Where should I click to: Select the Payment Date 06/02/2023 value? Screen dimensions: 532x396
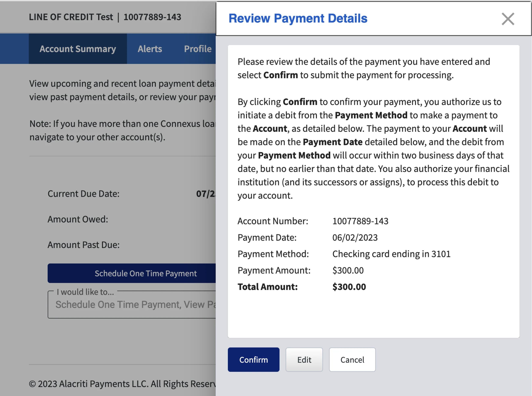click(355, 237)
